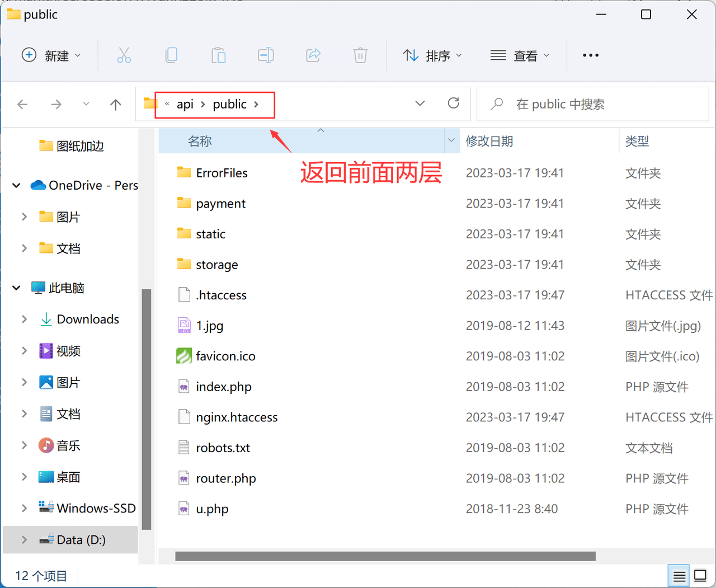Collapse the 此电脑 tree node
This screenshot has height=588, width=716.
pos(17,288)
